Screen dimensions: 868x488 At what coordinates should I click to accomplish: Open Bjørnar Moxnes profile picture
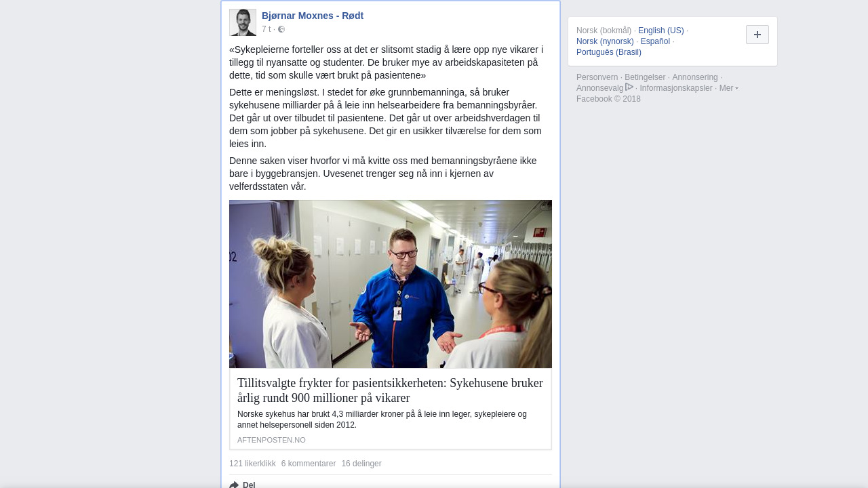(x=243, y=22)
